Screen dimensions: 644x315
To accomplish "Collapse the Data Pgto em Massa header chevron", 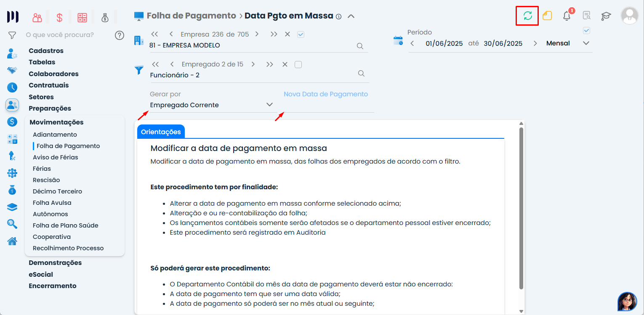I will point(351,16).
